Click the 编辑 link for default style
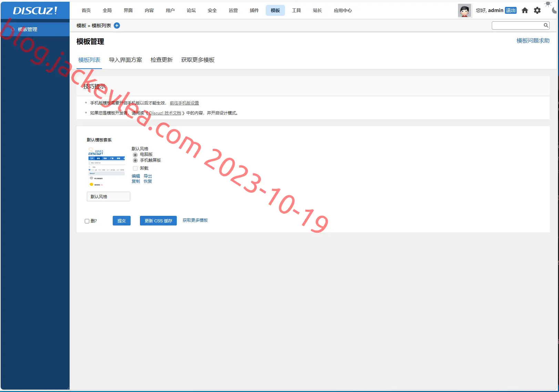The height and width of the screenshot is (392, 559). [136, 176]
